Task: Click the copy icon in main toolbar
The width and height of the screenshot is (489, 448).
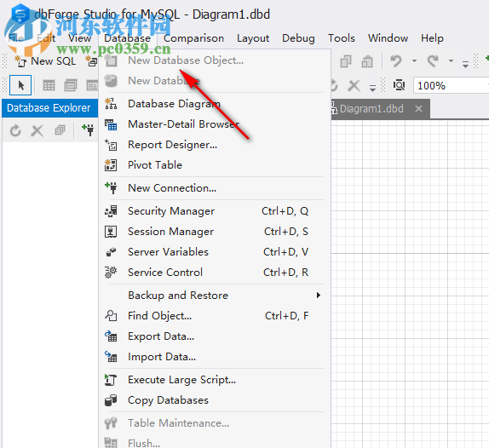Action: 346,61
